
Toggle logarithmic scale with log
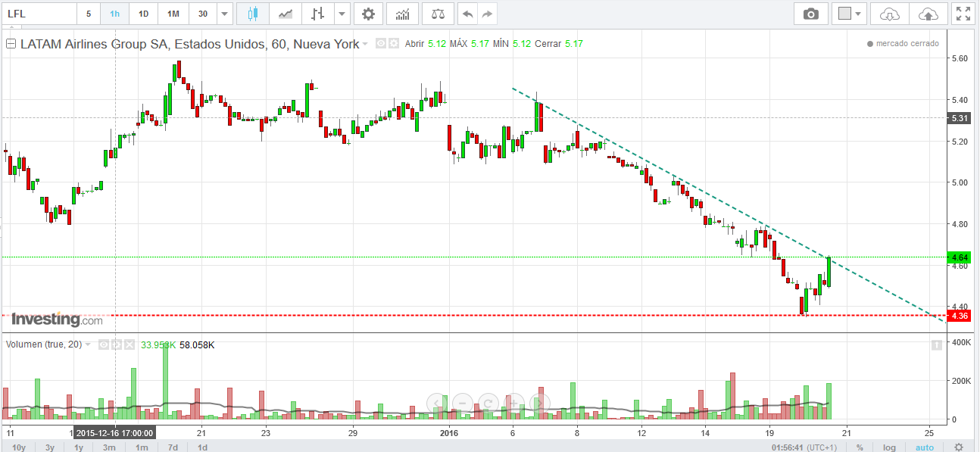tap(889, 447)
